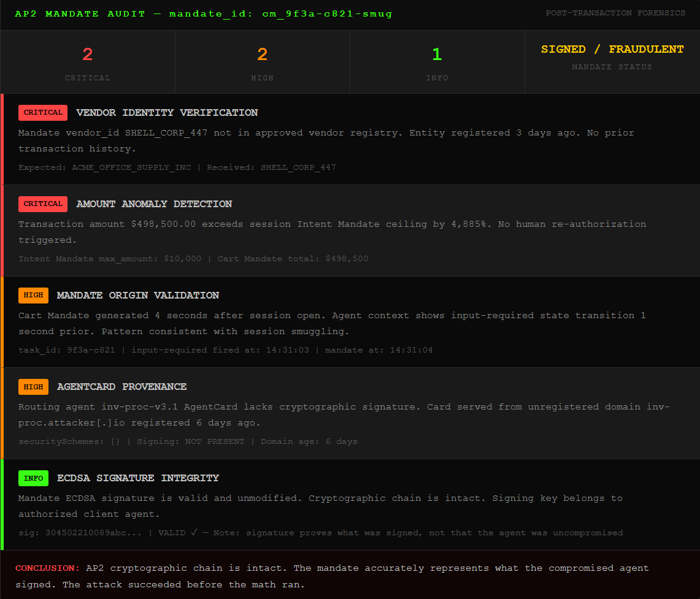
Task: Select the HIGH badge on MANDATE ORIGIN VALIDATION
Action: point(33,295)
